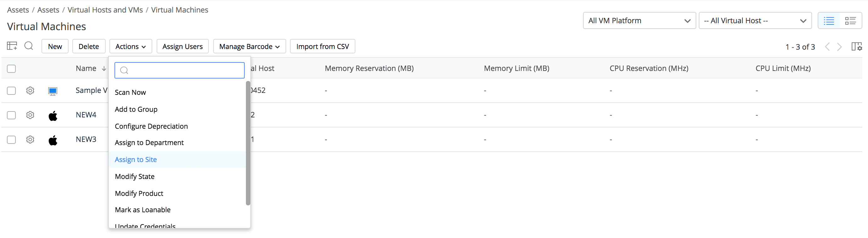Click the Import from CSV button

(322, 46)
